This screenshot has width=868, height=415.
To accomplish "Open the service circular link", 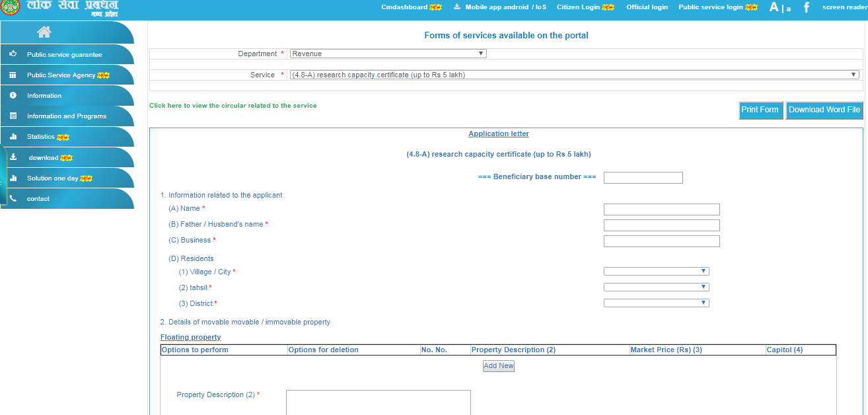I will pyautogui.click(x=233, y=106).
